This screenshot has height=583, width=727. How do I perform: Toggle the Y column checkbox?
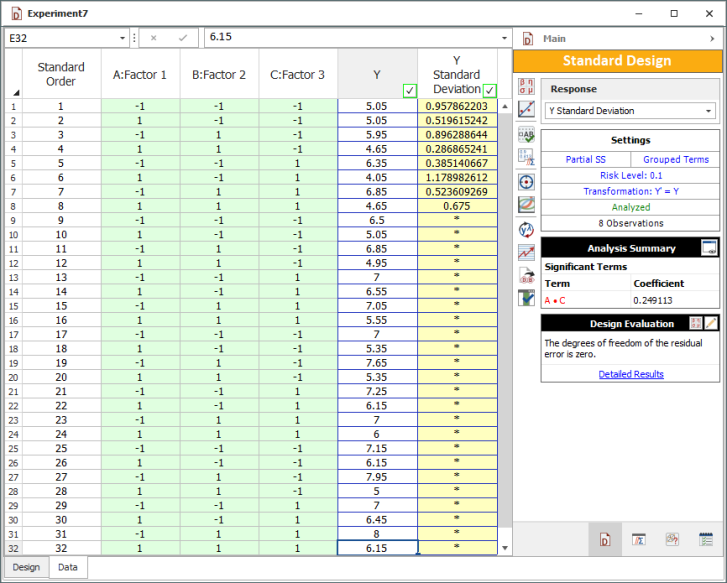click(x=409, y=91)
